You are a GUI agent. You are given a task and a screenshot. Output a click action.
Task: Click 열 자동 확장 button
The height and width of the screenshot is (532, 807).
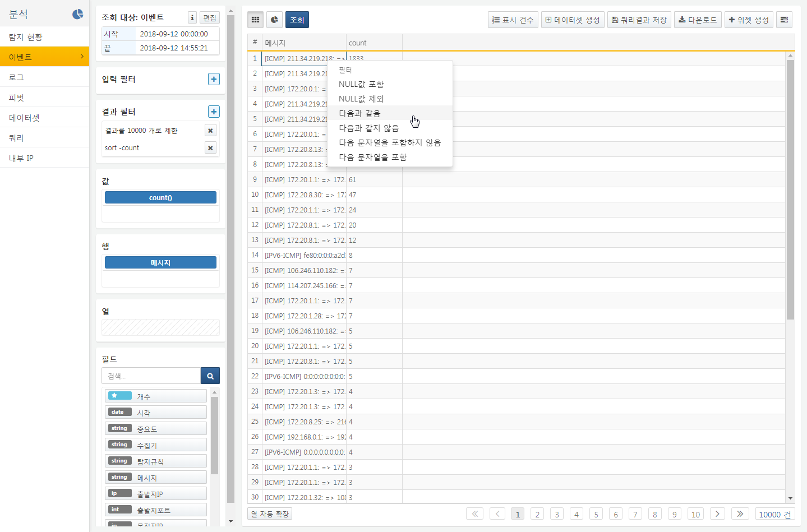270,514
